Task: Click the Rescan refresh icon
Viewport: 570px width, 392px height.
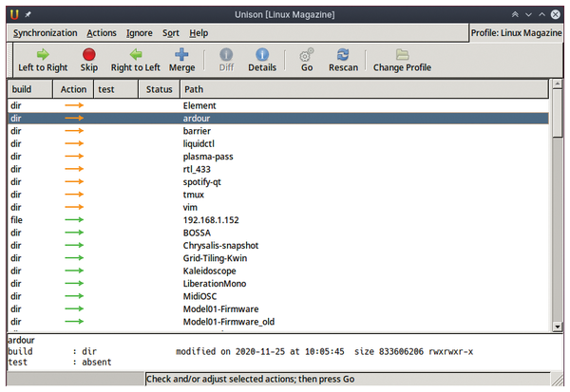Action: pyautogui.click(x=343, y=54)
